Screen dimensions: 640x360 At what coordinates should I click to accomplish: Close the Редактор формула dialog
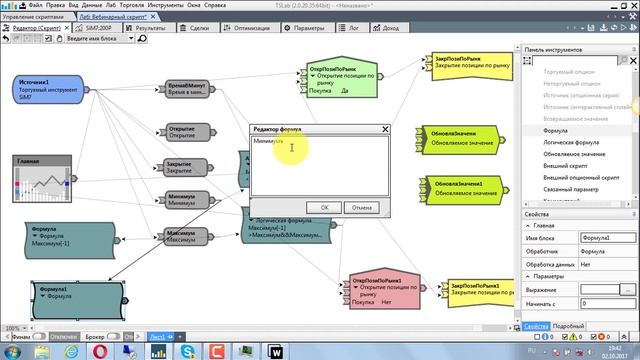pos(385,129)
